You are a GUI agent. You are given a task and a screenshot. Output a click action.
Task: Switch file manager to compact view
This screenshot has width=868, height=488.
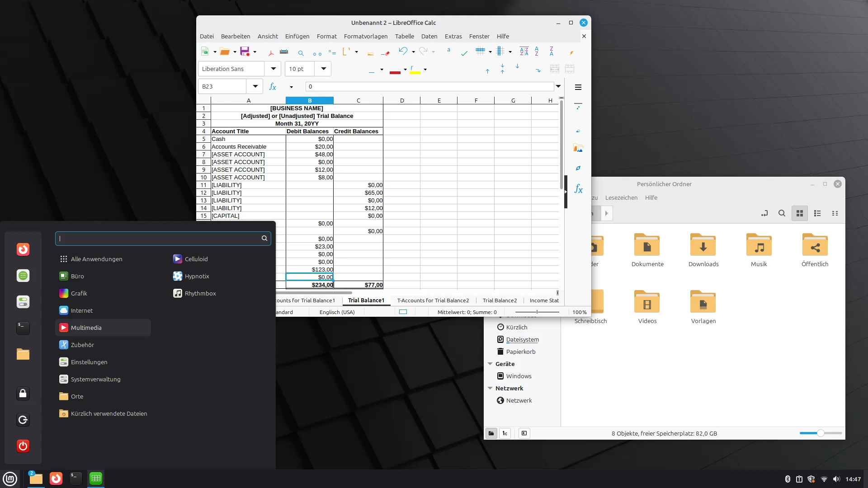pos(835,213)
